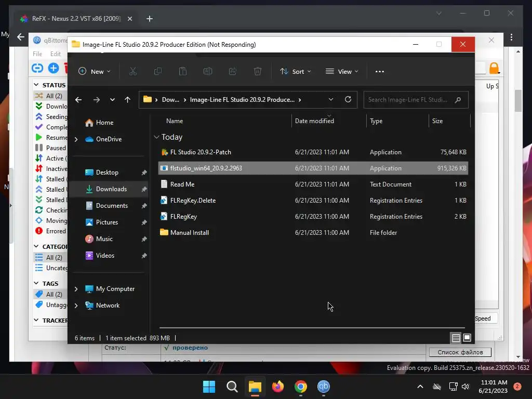Click the Rename icon in Explorer toolbar
Viewport: 532px width, 399px height.
pos(208,71)
